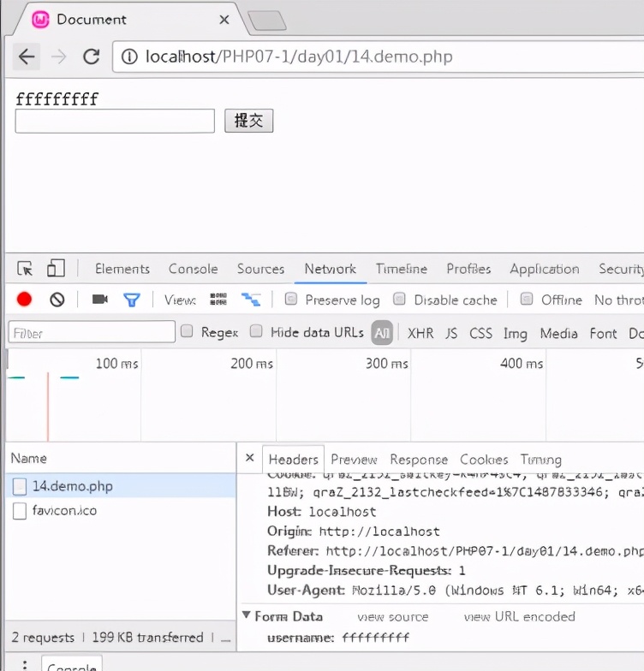Open the Response details tab
The height and width of the screenshot is (671, 644).
(x=419, y=460)
